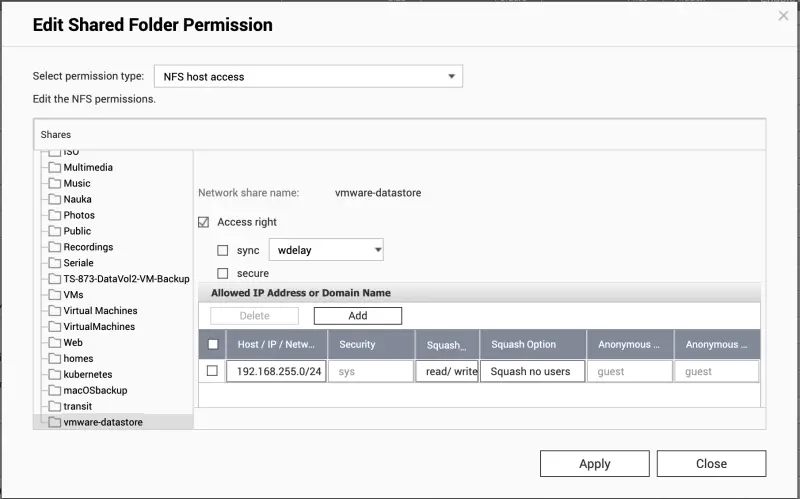The image size is (800, 499).
Task: Select the Nauka share label
Action: click(78, 199)
